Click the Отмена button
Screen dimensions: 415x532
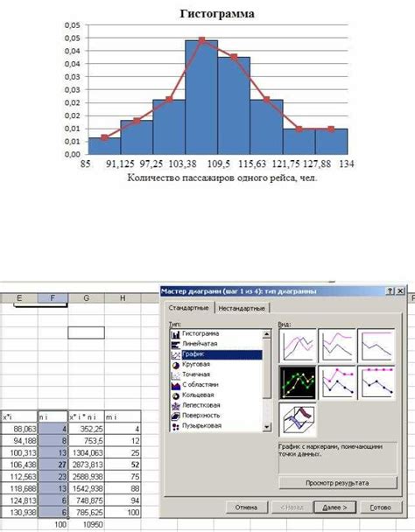click(x=246, y=507)
